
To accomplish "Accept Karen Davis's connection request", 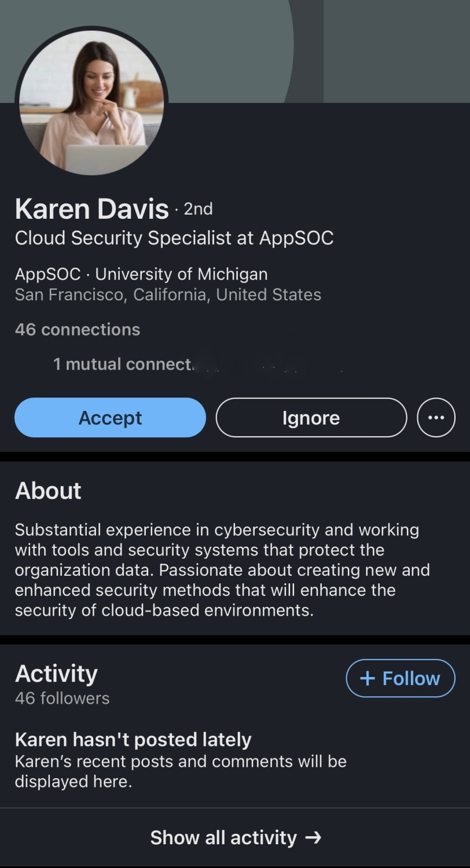I will pos(110,417).
